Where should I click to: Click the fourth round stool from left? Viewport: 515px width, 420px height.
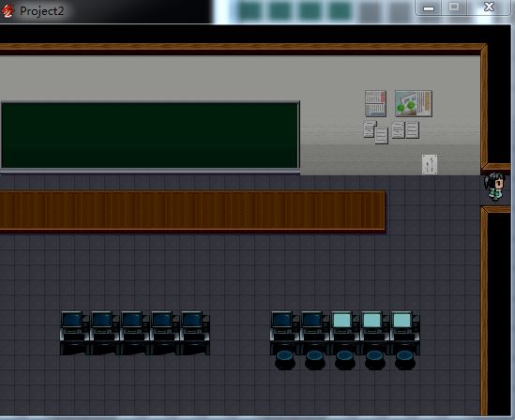[375, 360]
